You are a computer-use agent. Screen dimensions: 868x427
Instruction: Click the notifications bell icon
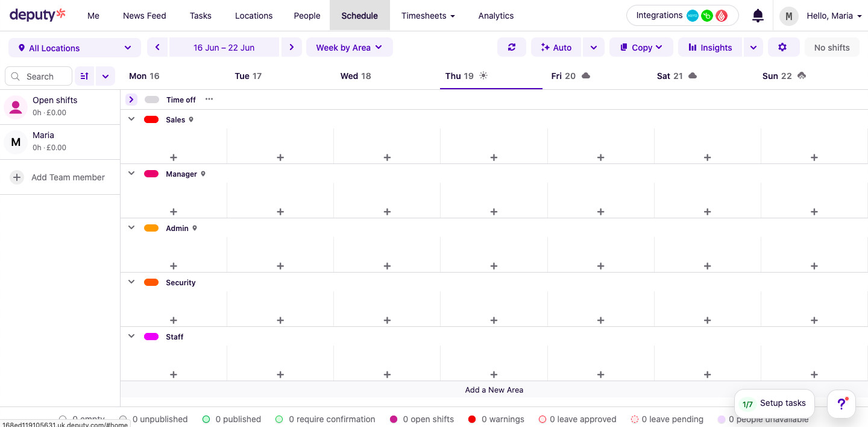pos(758,16)
